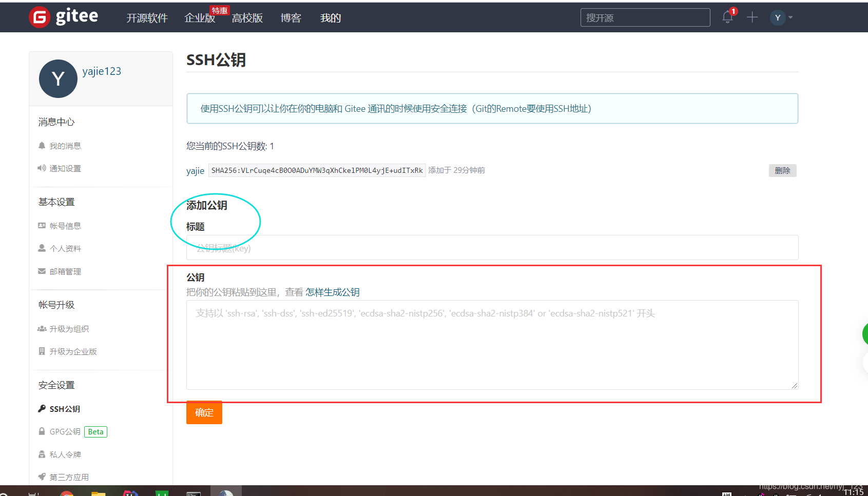Open 我的 menu item
Screen dimensions: 868x496
[331, 18]
